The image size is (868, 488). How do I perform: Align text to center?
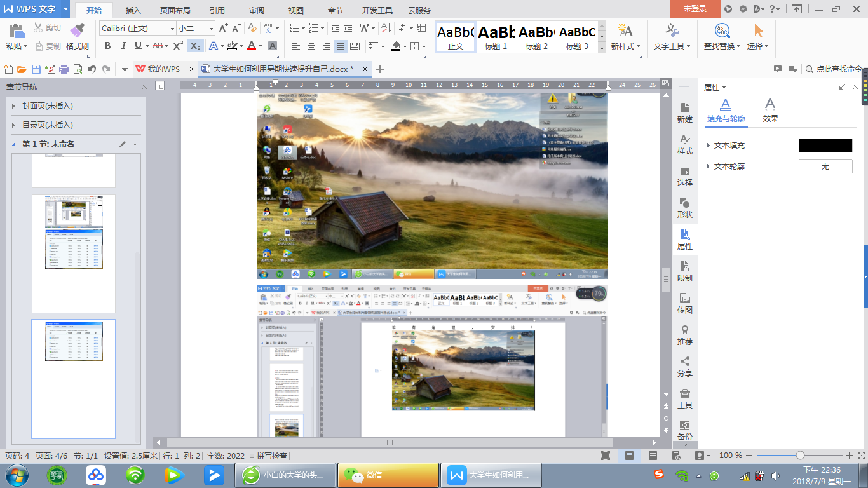(x=311, y=46)
